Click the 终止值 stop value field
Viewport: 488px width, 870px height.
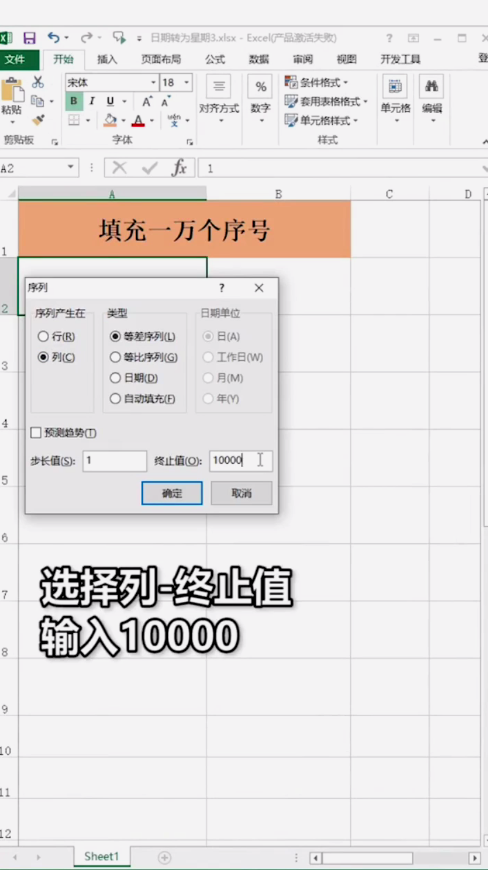click(x=241, y=461)
